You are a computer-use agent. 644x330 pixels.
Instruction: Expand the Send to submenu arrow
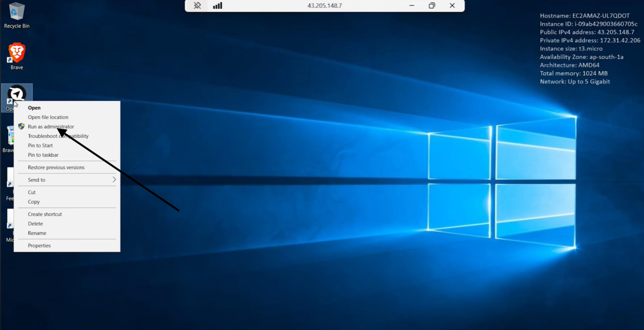[x=114, y=180]
